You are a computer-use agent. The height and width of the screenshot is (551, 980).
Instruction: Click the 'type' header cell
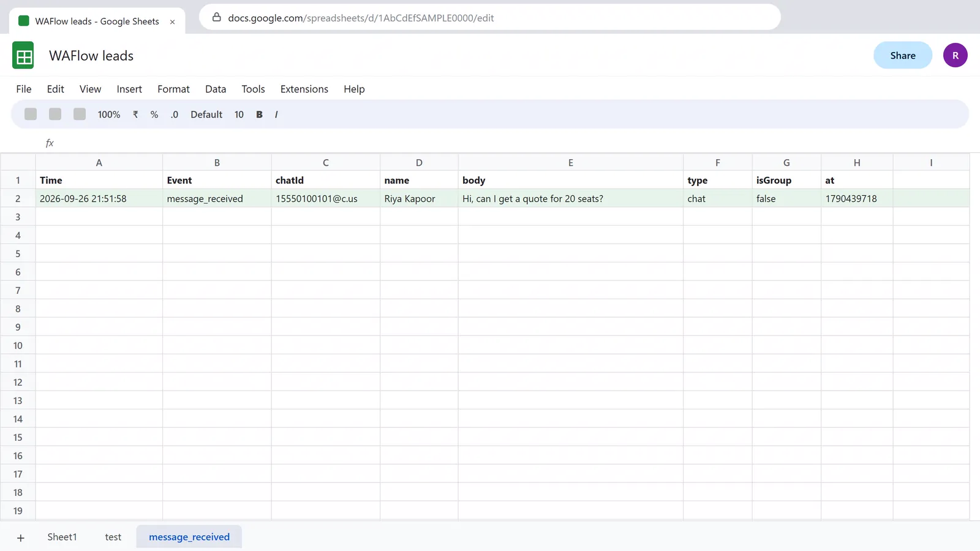point(718,180)
